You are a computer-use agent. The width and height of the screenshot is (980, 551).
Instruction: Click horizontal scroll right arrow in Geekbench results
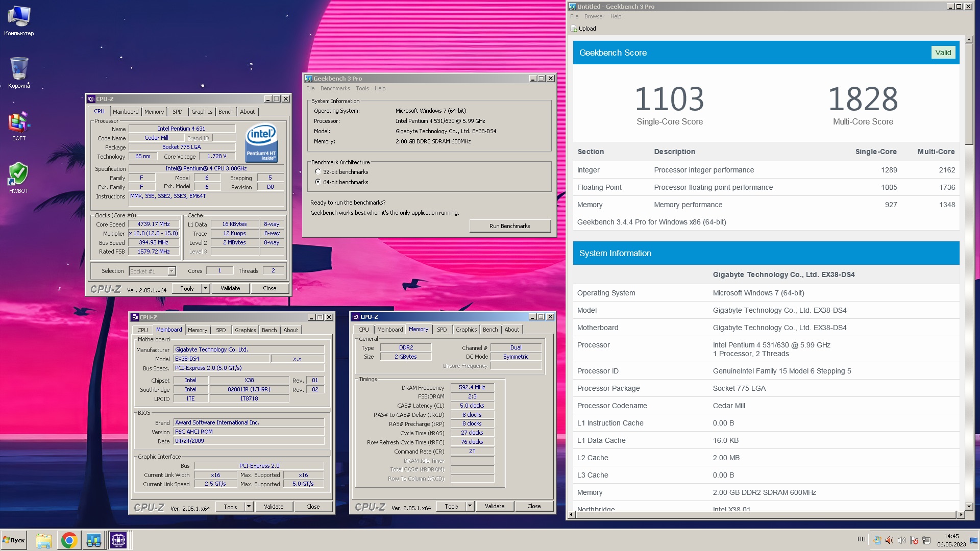coord(961,515)
